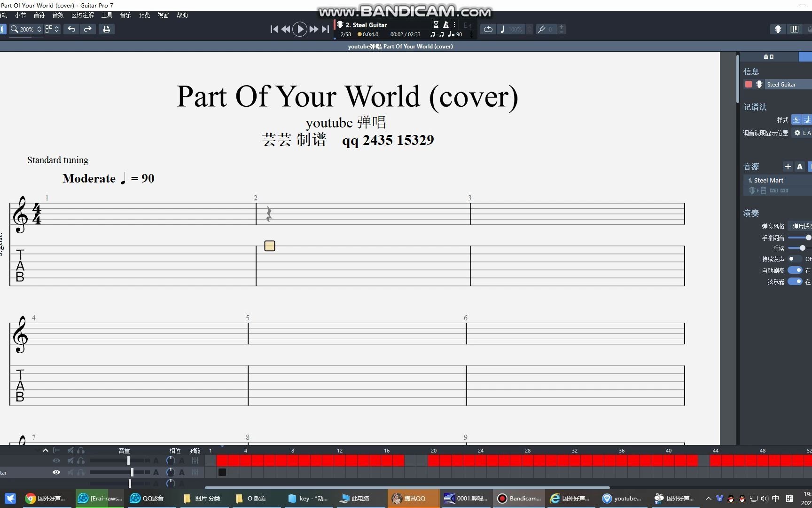Toggle the metronome icon
The width and height of the screenshot is (812, 508).
[446, 24]
